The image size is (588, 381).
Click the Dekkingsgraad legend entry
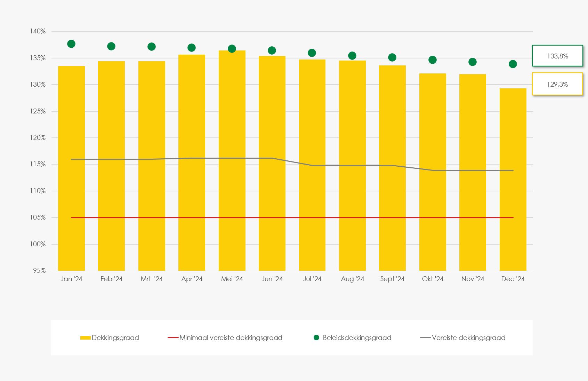(110, 338)
